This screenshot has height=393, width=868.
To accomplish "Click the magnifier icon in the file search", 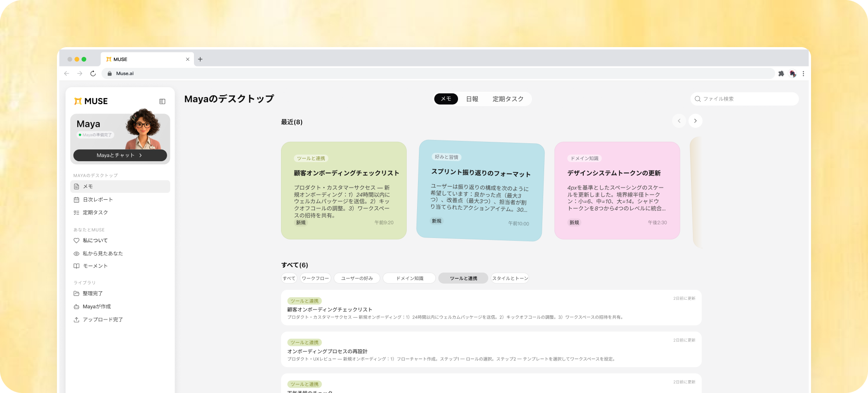I will (x=698, y=99).
